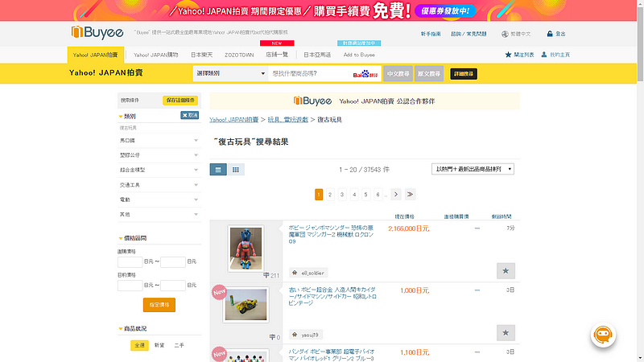The image size is (644, 362).
Task: Switch to list view layout
Action: (218, 169)
